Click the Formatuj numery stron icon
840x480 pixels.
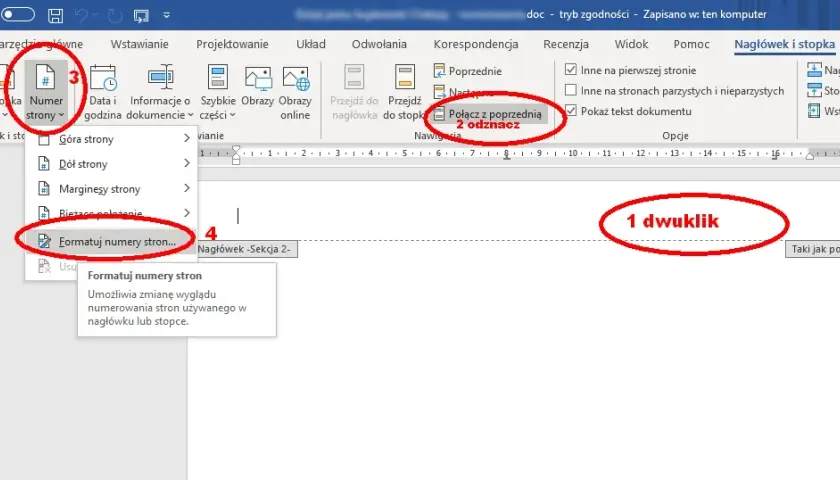(44, 242)
